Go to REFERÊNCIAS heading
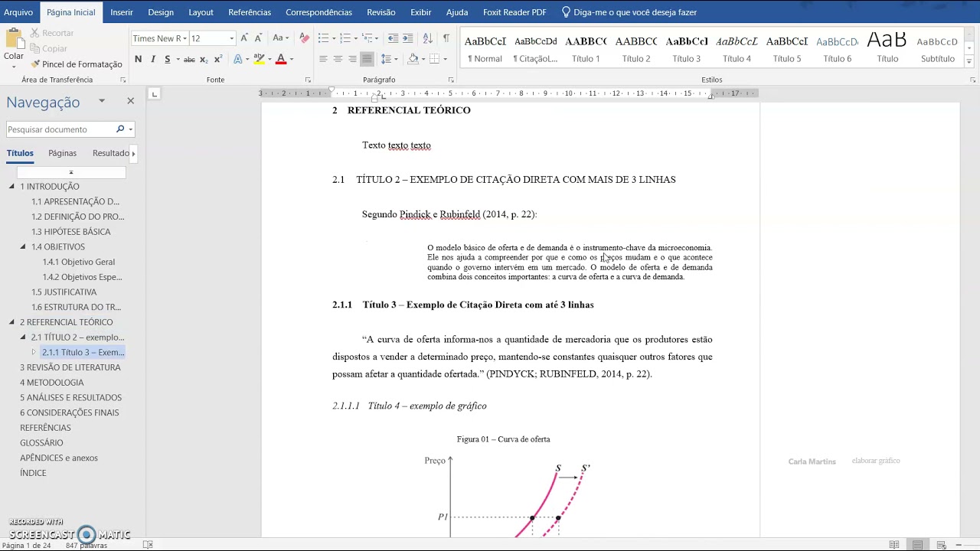The width and height of the screenshot is (980, 551). (45, 428)
